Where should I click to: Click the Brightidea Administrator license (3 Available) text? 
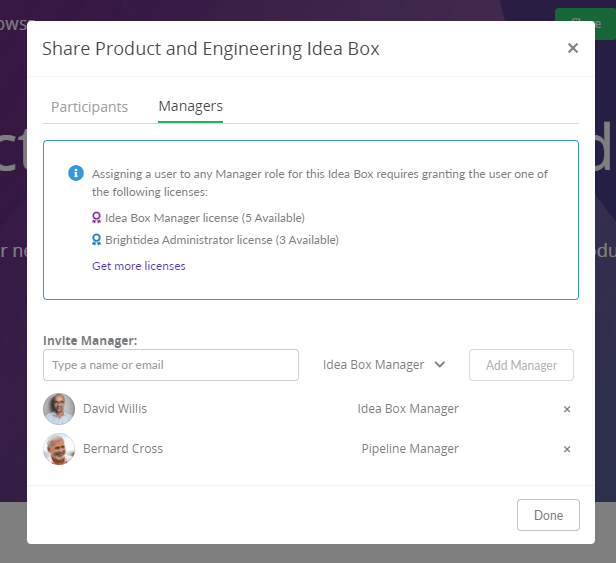coord(222,240)
